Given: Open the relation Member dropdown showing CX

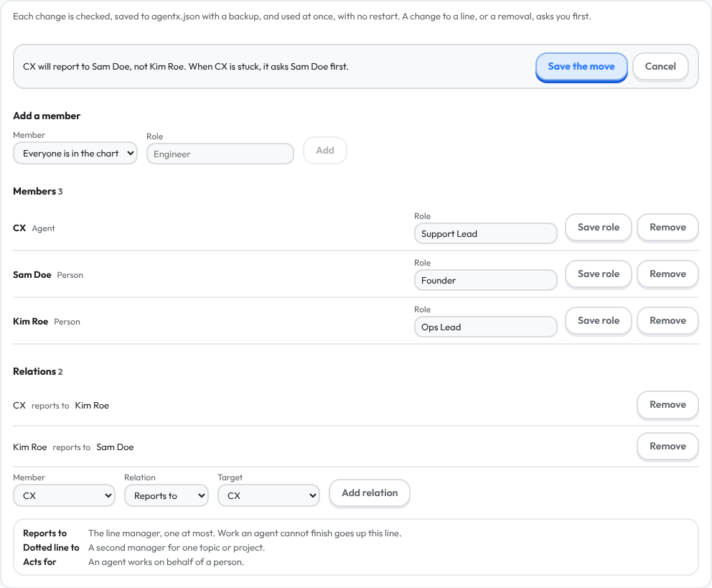Looking at the screenshot, I should click(64, 496).
